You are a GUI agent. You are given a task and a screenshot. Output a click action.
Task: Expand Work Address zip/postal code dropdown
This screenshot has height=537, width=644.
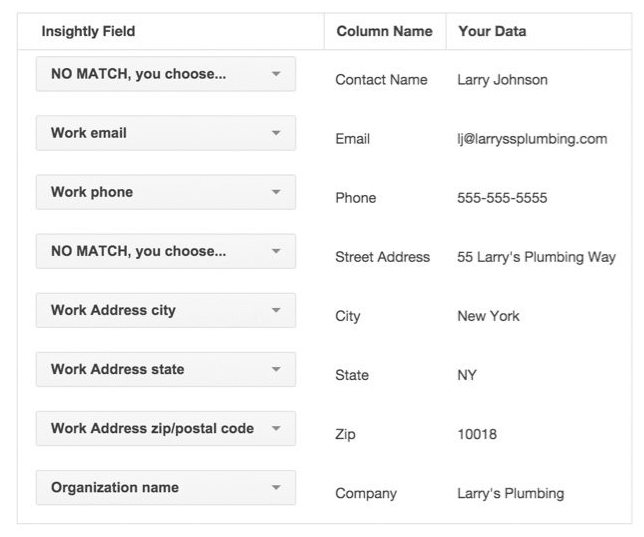166,429
